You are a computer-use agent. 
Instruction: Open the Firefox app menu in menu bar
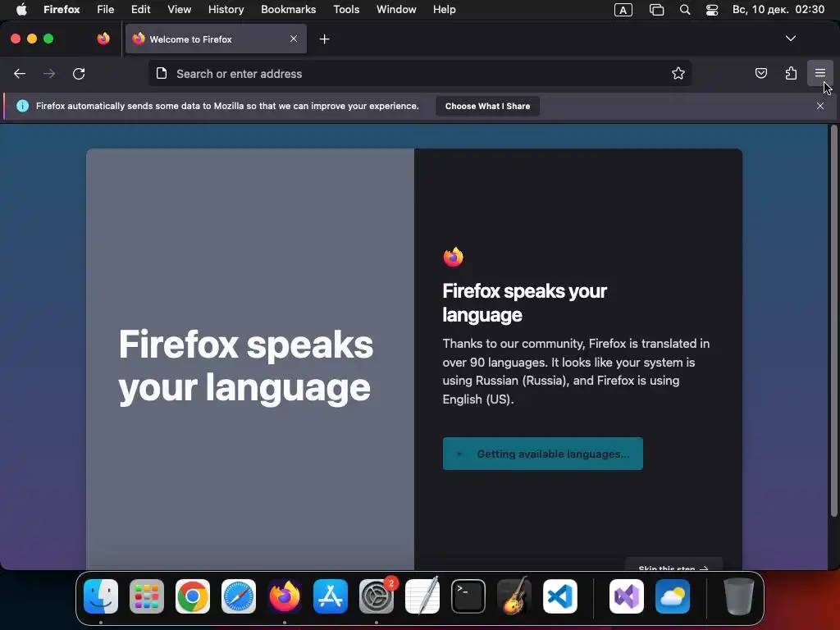point(62,10)
